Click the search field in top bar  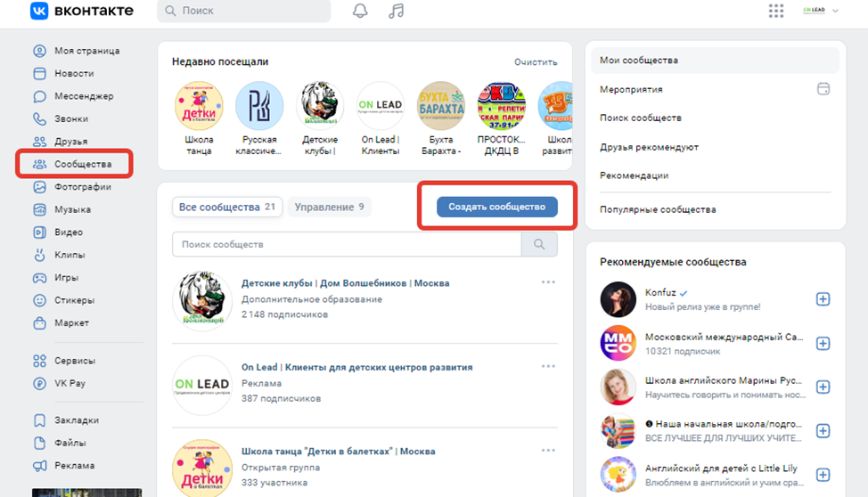[x=244, y=11]
